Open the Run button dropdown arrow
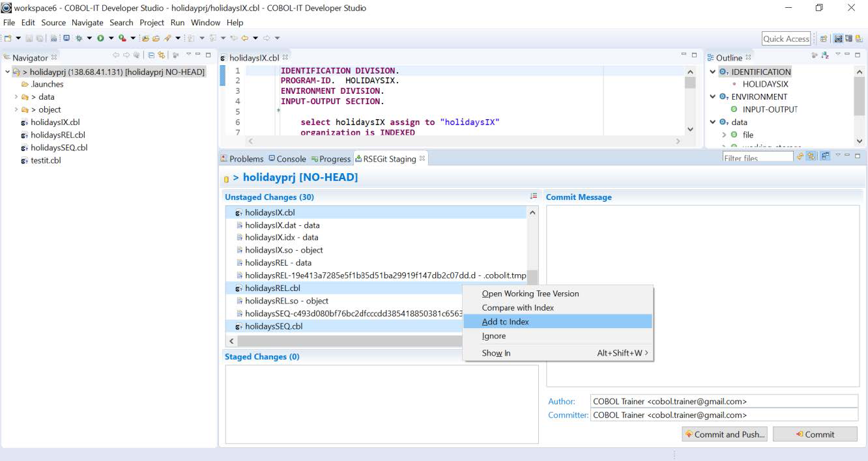The image size is (868, 461). [x=111, y=38]
